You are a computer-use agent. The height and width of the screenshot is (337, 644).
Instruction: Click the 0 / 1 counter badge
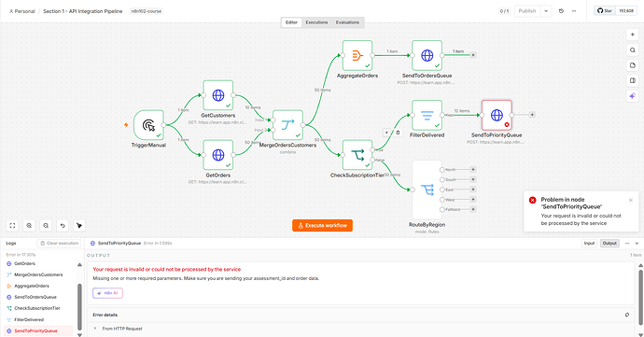pos(504,11)
